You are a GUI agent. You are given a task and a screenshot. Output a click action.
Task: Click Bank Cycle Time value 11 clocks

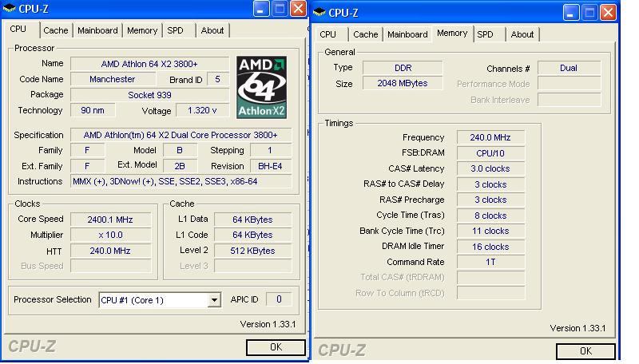[x=490, y=231]
